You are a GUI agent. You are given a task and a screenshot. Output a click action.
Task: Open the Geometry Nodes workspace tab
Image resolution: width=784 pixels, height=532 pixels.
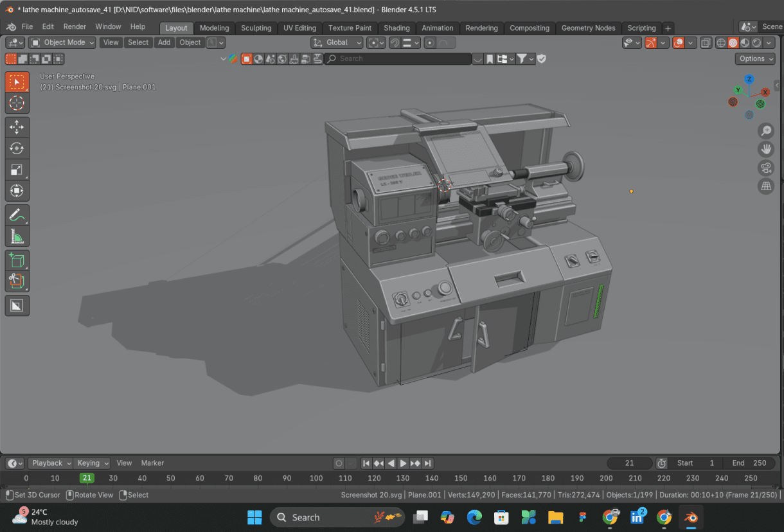(x=588, y=28)
